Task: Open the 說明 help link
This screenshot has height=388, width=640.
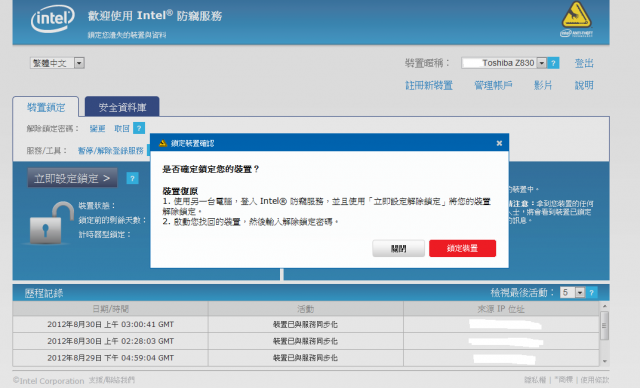Action: coord(584,85)
